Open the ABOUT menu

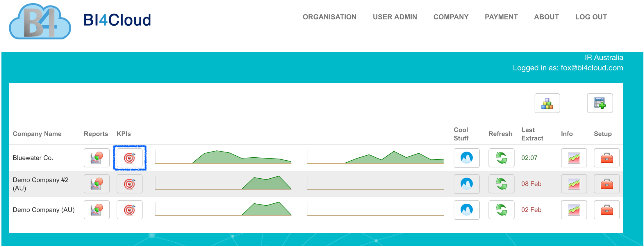(x=546, y=17)
